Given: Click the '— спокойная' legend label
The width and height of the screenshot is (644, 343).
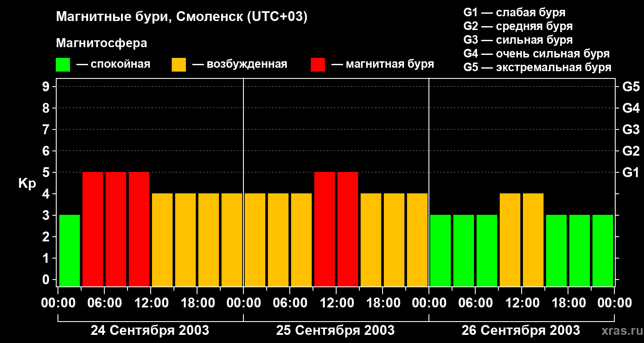Looking at the screenshot, I should click(113, 64).
